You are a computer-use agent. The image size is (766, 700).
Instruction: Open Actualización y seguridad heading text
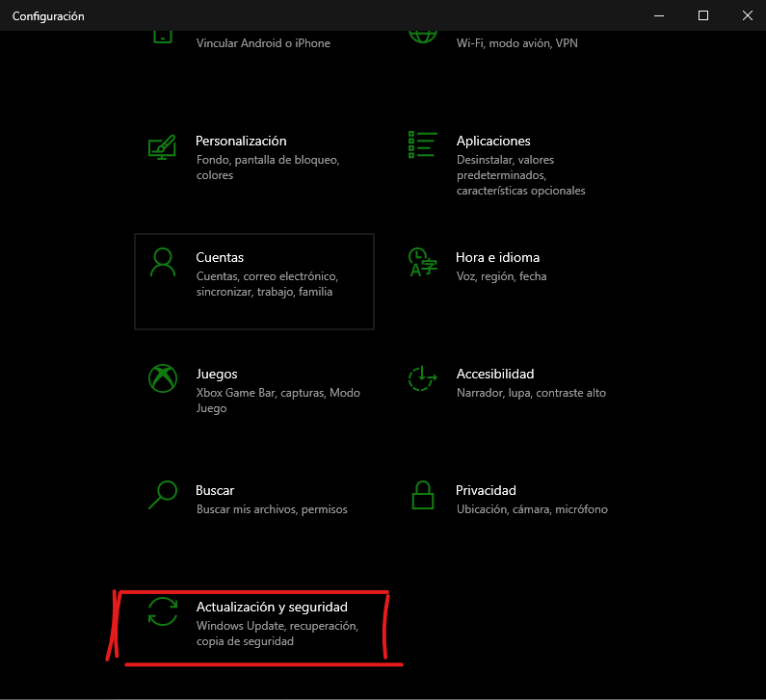[272, 607]
